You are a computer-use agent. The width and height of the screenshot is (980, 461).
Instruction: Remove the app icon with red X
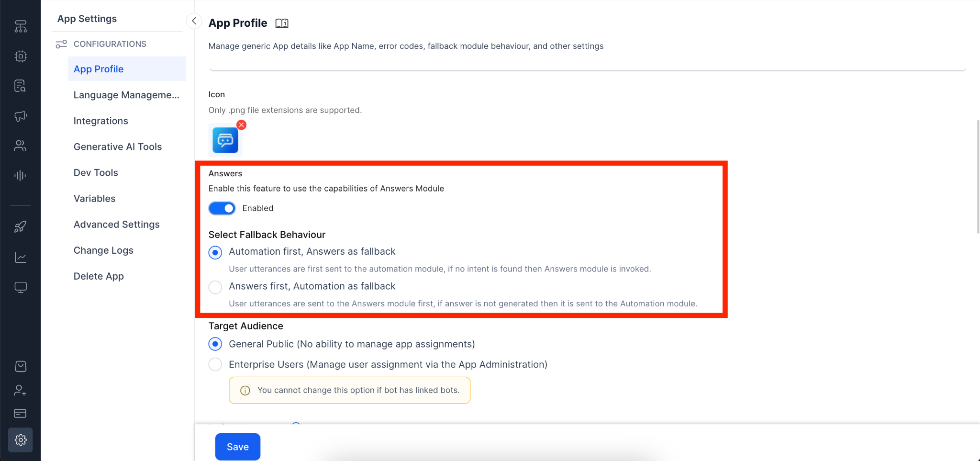pos(242,125)
